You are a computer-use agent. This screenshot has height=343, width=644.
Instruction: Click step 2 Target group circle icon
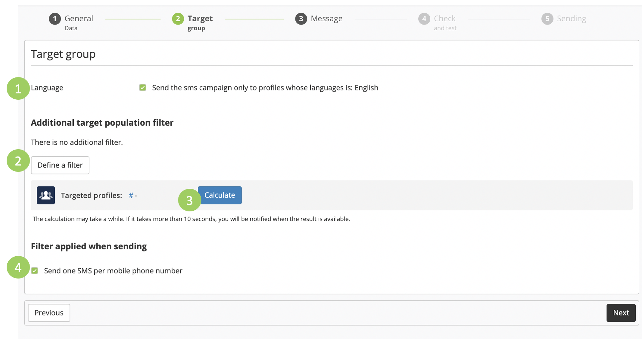click(x=178, y=19)
